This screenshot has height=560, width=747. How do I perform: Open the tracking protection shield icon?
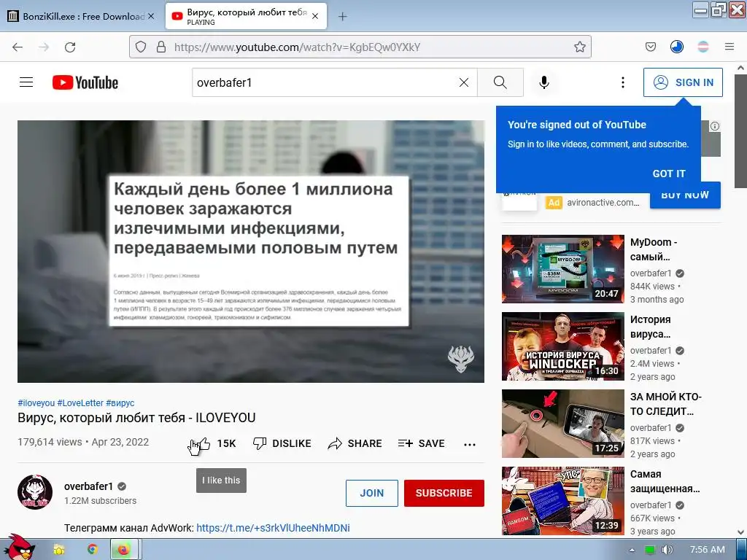(141, 47)
